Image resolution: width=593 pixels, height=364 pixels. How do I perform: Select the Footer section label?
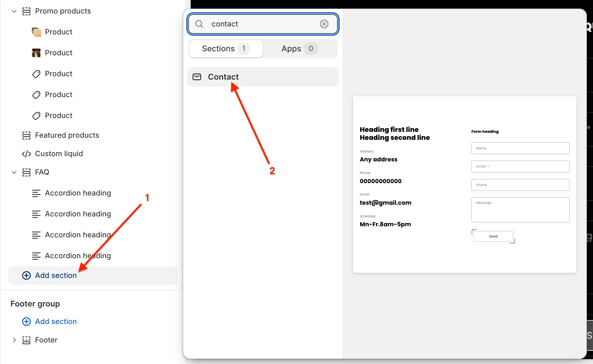(46, 340)
